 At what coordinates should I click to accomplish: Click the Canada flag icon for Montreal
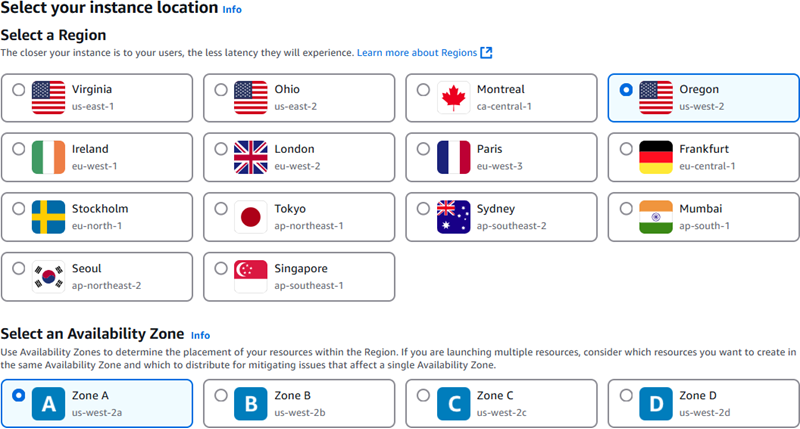coord(455,97)
